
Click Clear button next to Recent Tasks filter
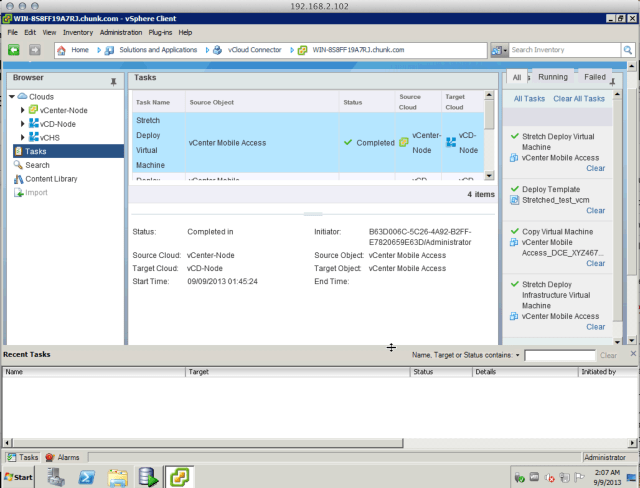coord(608,355)
